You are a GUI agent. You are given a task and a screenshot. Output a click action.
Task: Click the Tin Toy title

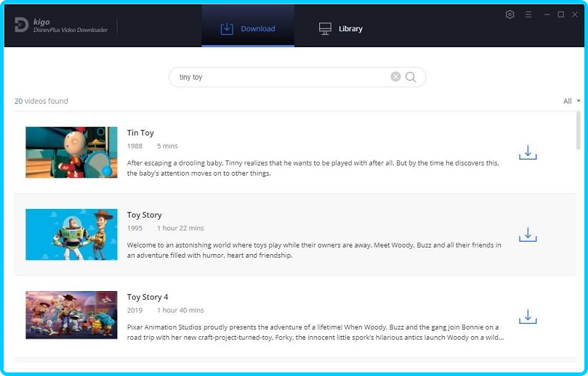(x=140, y=133)
